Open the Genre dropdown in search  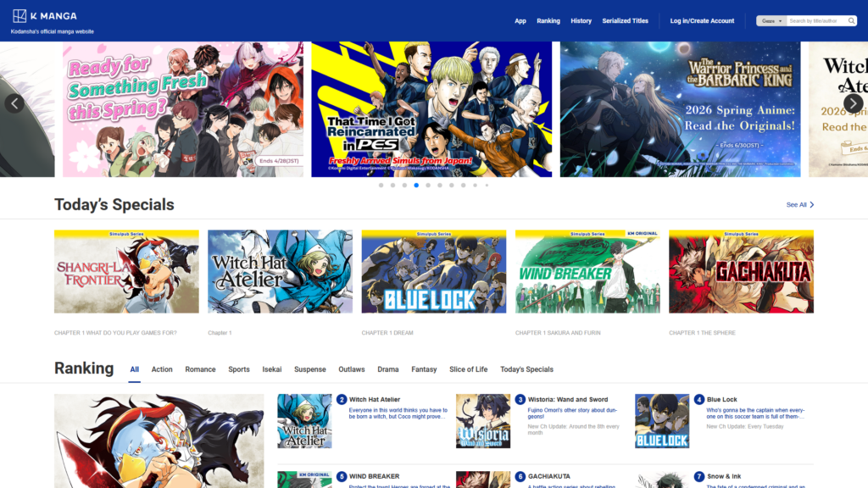coord(771,20)
